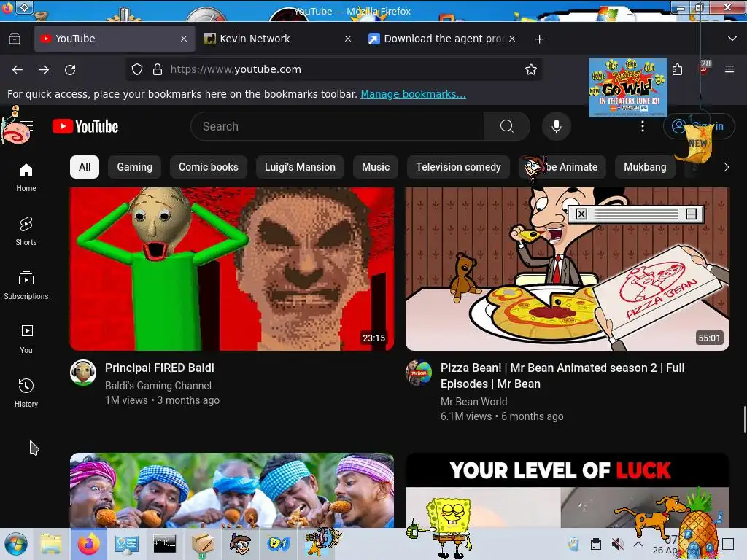This screenshot has width=747, height=560.
Task: Click the YouTube search input field
Action: [x=337, y=126]
